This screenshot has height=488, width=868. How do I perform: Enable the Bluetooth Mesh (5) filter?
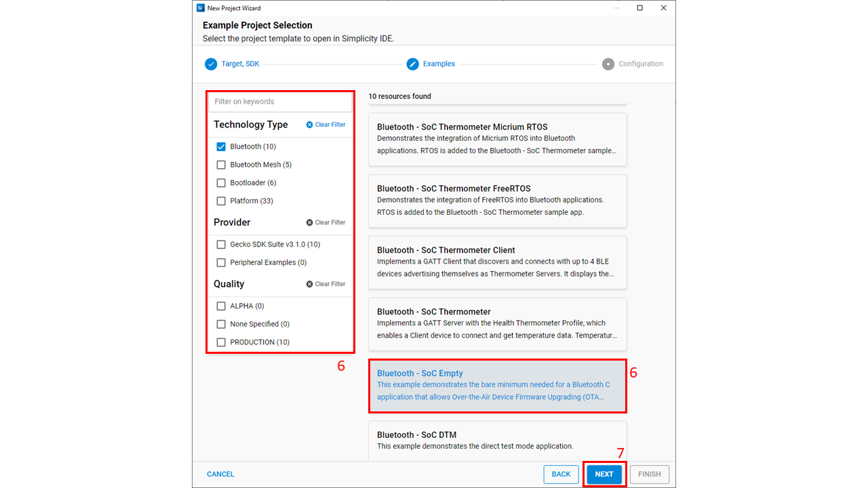[x=221, y=165]
